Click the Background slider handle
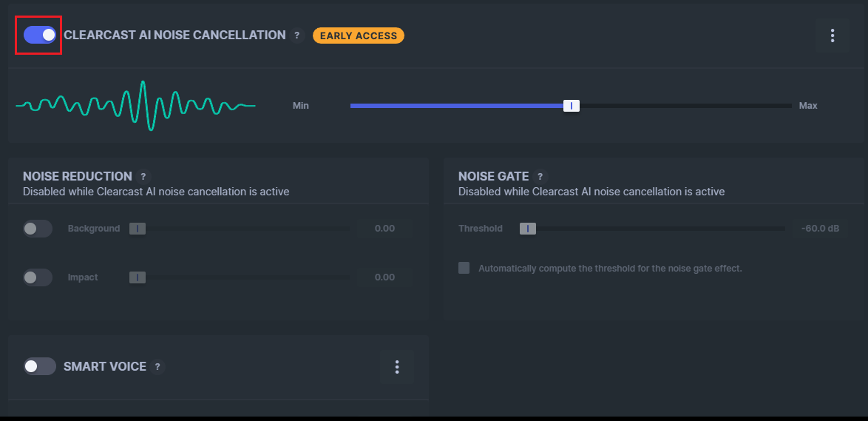868x421 pixels. click(x=138, y=228)
